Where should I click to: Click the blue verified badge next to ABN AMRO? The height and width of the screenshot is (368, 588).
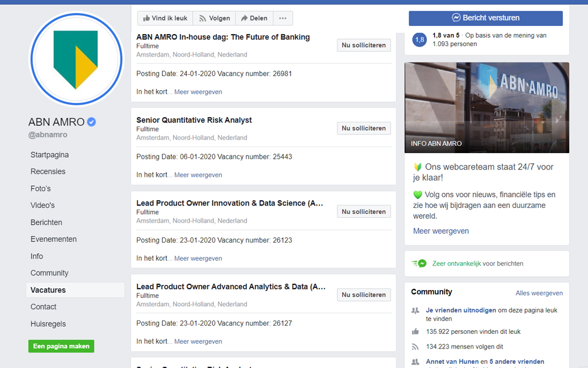coord(92,122)
